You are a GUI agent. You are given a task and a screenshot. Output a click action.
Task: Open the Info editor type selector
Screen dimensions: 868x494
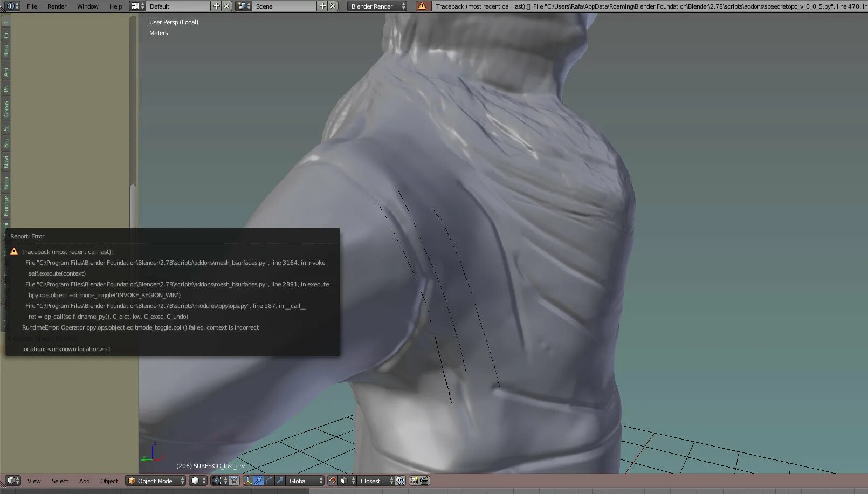[x=12, y=6]
